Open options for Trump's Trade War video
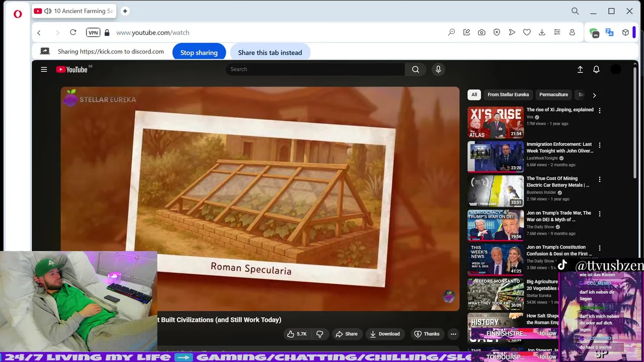Screen dimensions: 644x362 [599, 214]
